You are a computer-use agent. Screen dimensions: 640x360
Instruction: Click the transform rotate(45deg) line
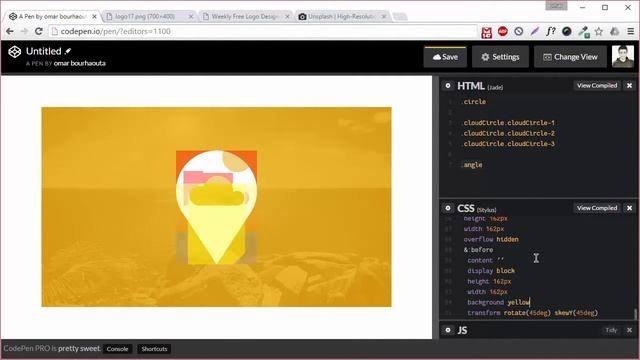(533, 313)
